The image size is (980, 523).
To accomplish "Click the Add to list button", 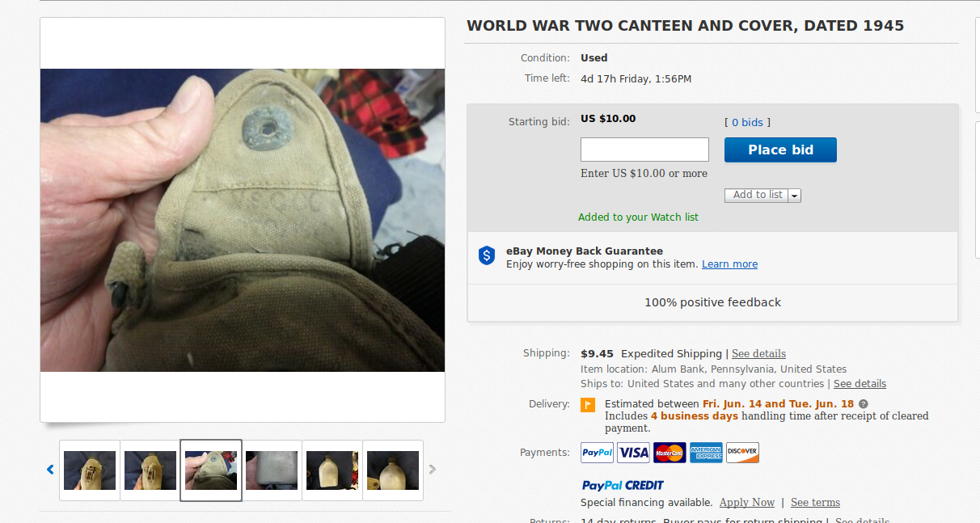I will coord(757,195).
